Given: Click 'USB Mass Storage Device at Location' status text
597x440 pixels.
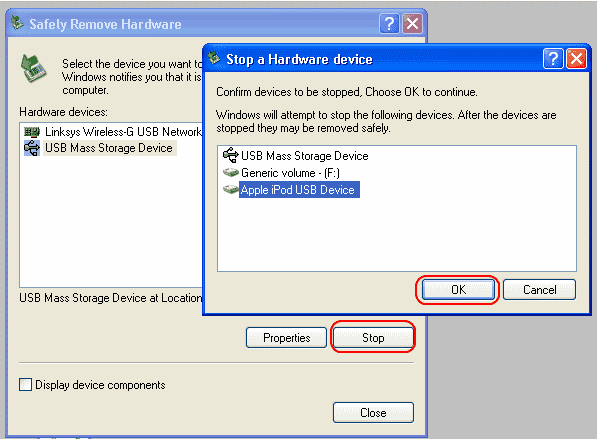Looking at the screenshot, I should [x=110, y=298].
